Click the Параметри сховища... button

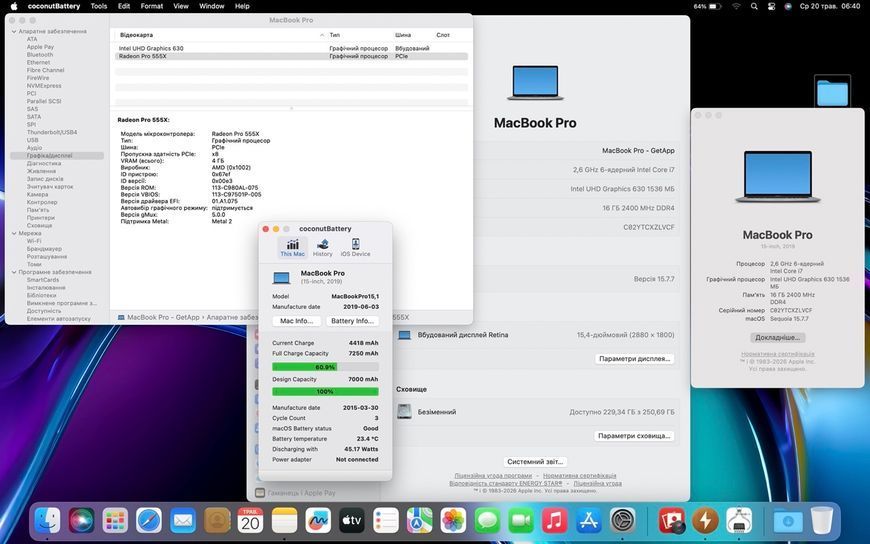635,436
